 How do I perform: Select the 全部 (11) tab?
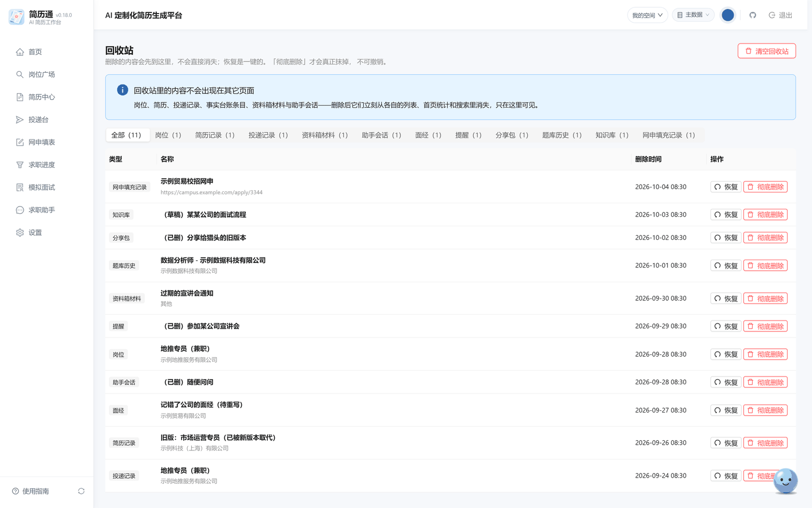(x=127, y=135)
